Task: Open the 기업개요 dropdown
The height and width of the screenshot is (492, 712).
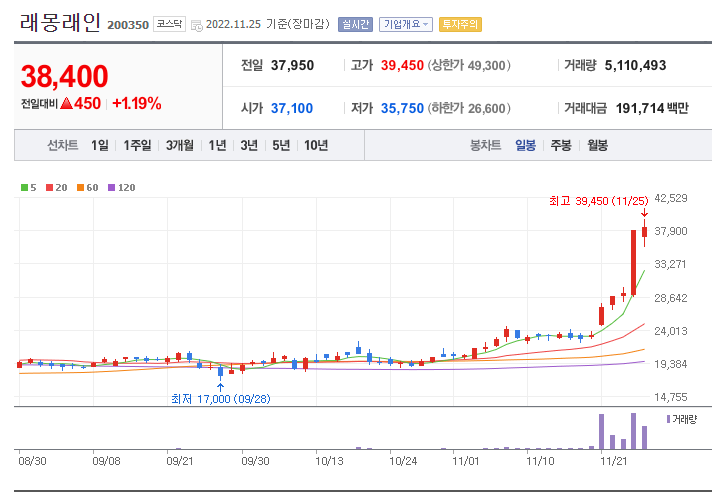Action: pos(405,25)
